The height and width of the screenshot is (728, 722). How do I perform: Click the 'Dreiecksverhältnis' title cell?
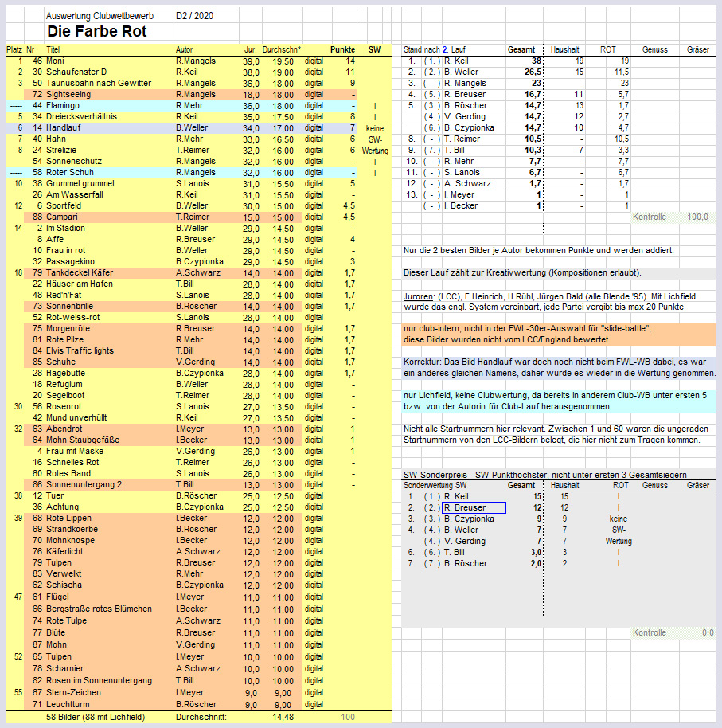pos(82,116)
